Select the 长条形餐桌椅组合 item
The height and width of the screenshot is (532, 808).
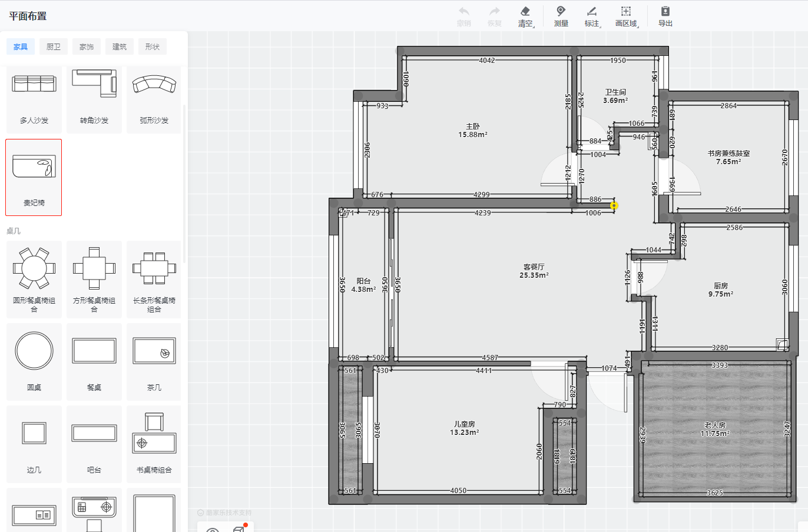click(x=154, y=280)
